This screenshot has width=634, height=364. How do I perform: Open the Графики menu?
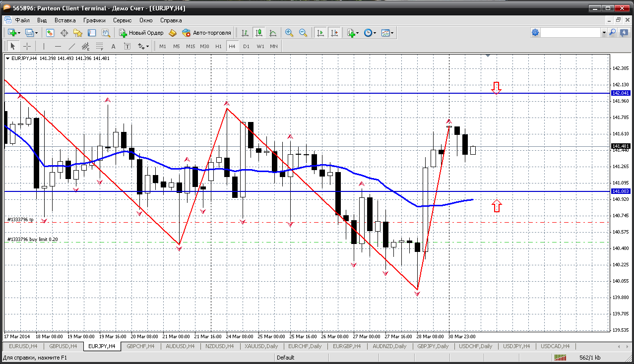pyautogui.click(x=94, y=20)
